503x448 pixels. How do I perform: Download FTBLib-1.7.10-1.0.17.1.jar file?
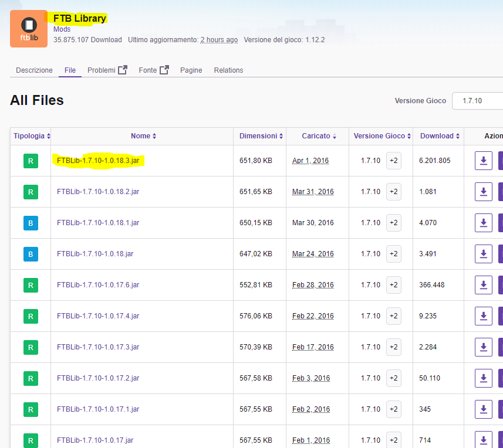484,409
